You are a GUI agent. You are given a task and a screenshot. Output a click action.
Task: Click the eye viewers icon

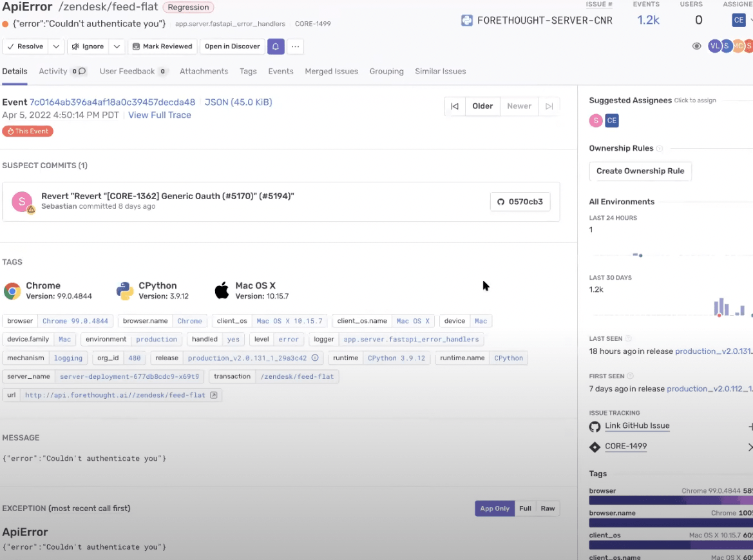pyautogui.click(x=696, y=46)
